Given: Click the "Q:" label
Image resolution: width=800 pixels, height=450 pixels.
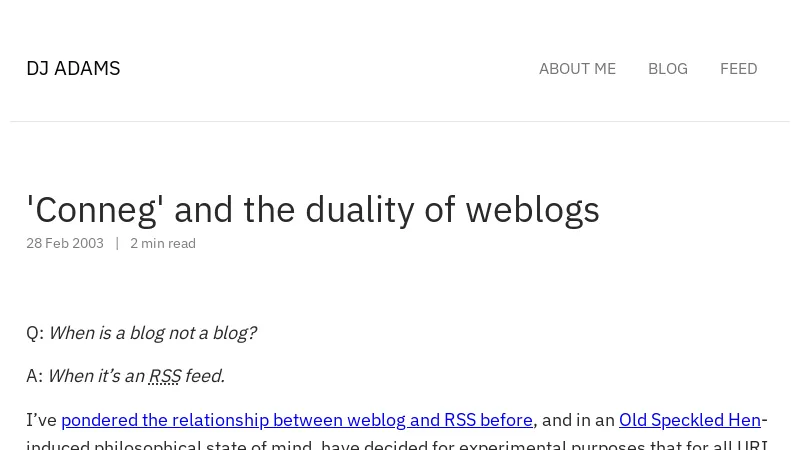Looking at the screenshot, I should [x=35, y=333].
